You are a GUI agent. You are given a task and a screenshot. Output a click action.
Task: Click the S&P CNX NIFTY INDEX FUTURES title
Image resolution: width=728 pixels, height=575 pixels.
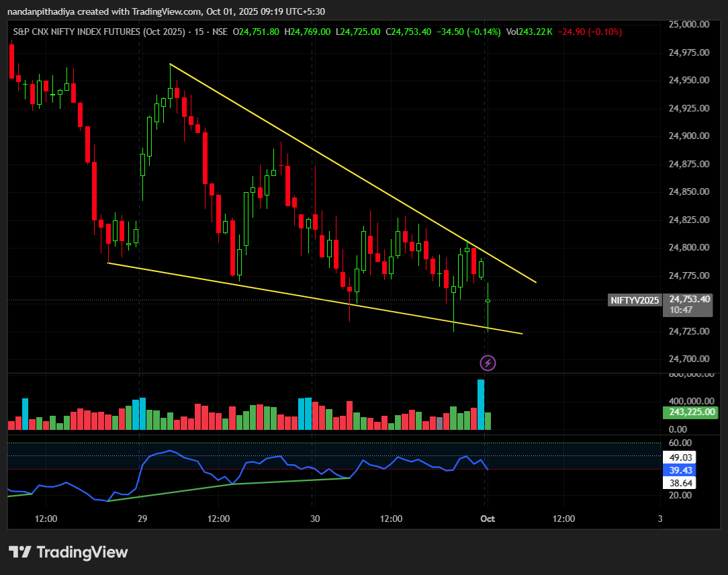click(x=99, y=32)
